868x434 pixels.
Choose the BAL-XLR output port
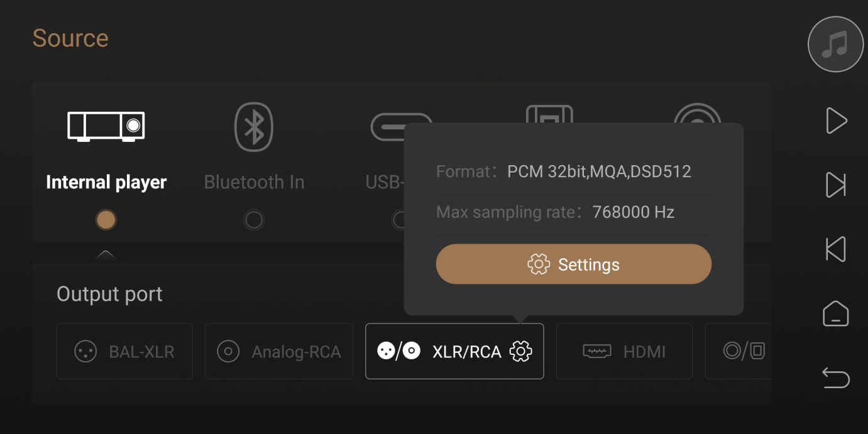(x=124, y=351)
